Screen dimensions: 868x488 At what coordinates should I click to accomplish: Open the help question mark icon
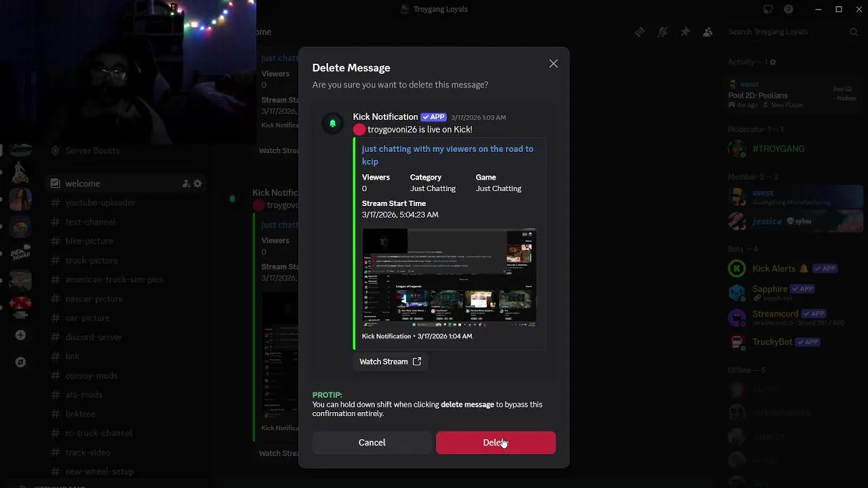tap(789, 9)
